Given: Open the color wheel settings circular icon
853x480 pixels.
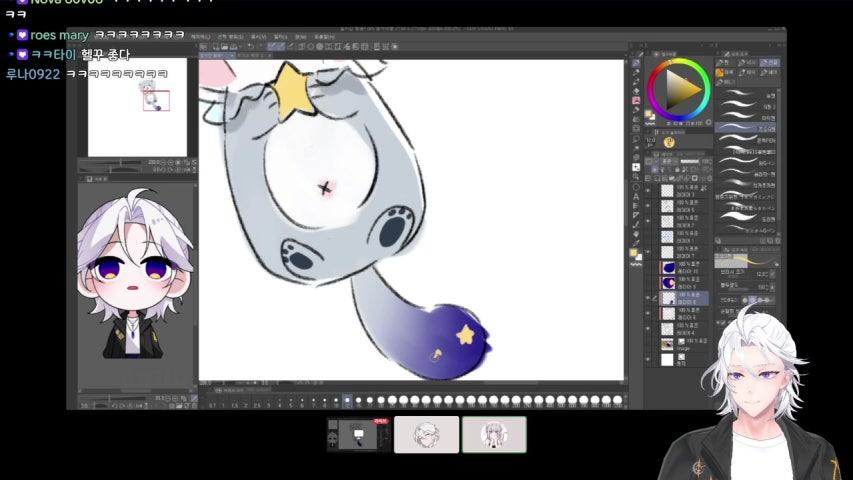Looking at the screenshot, I should [708, 123].
